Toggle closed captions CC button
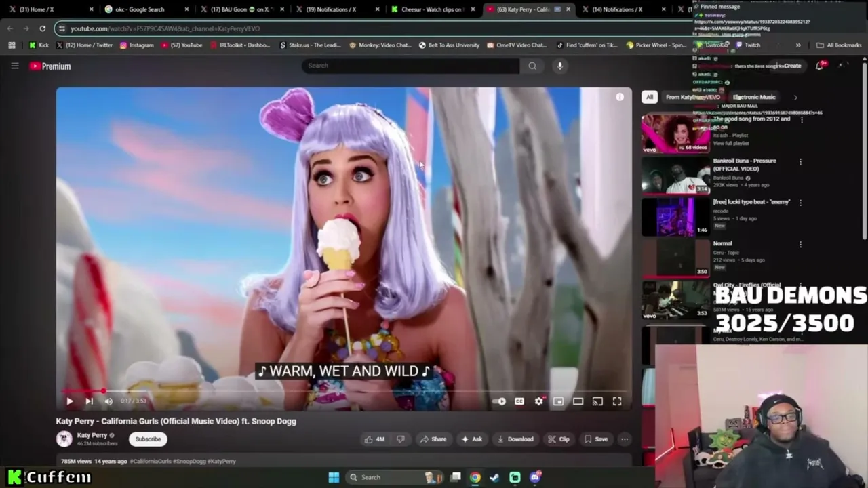Screen dimensions: 868x488 point(519,401)
